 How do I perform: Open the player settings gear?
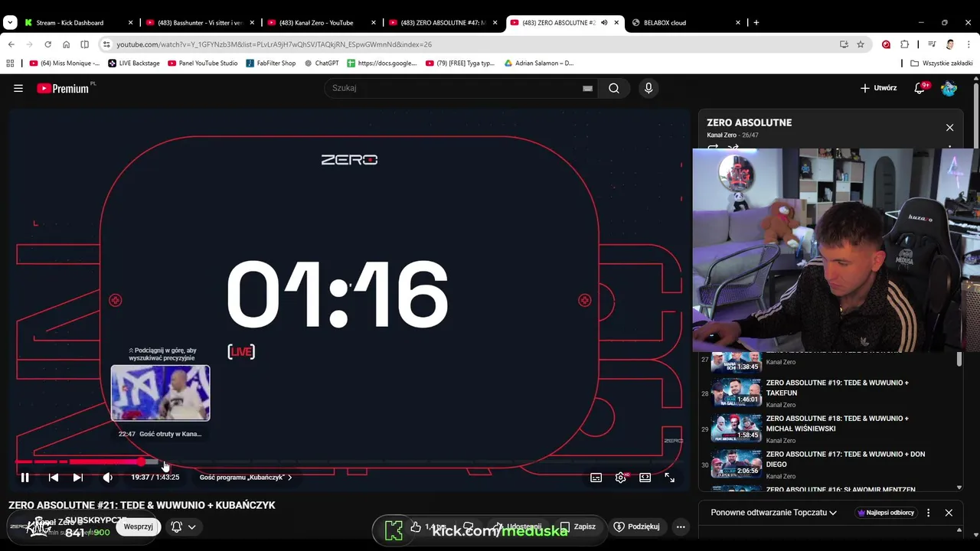tap(621, 478)
